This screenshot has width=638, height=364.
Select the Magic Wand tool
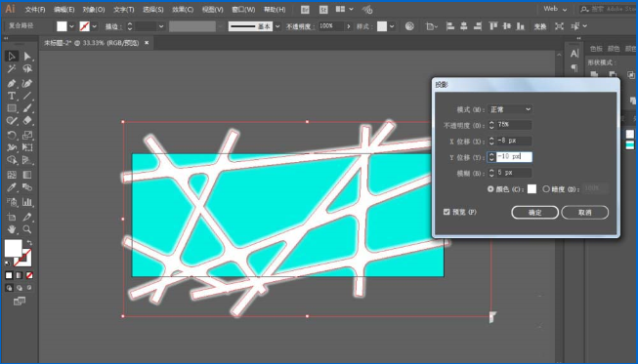pyautogui.click(x=12, y=69)
